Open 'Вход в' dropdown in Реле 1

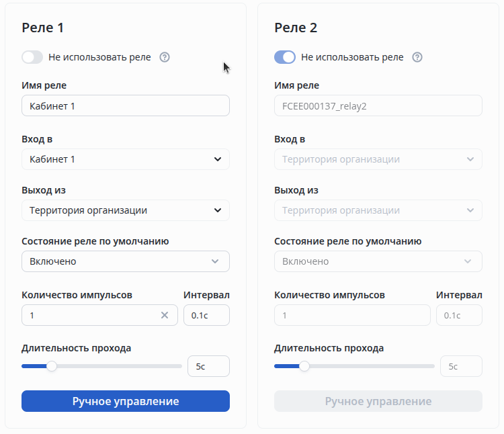coord(126,159)
